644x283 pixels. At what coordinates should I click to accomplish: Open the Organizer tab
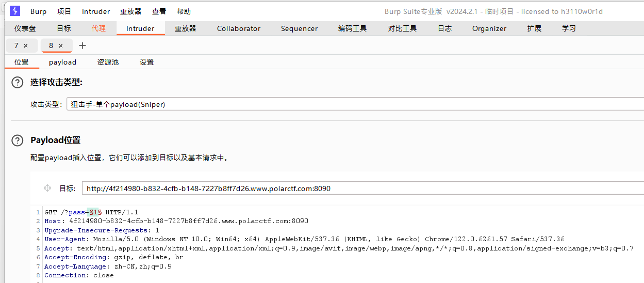pyautogui.click(x=489, y=28)
